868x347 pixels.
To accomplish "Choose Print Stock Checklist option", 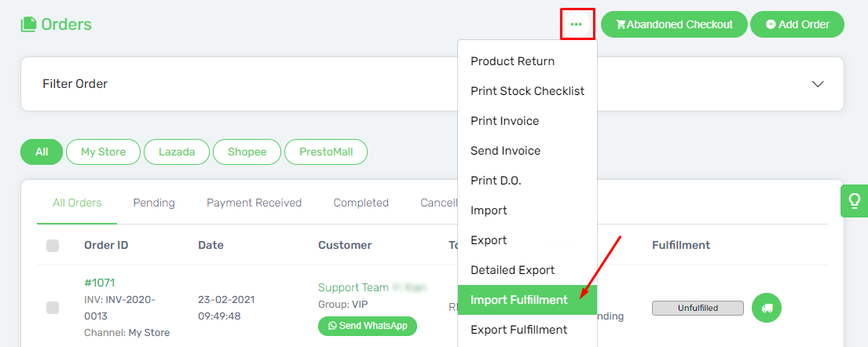I will (x=528, y=91).
